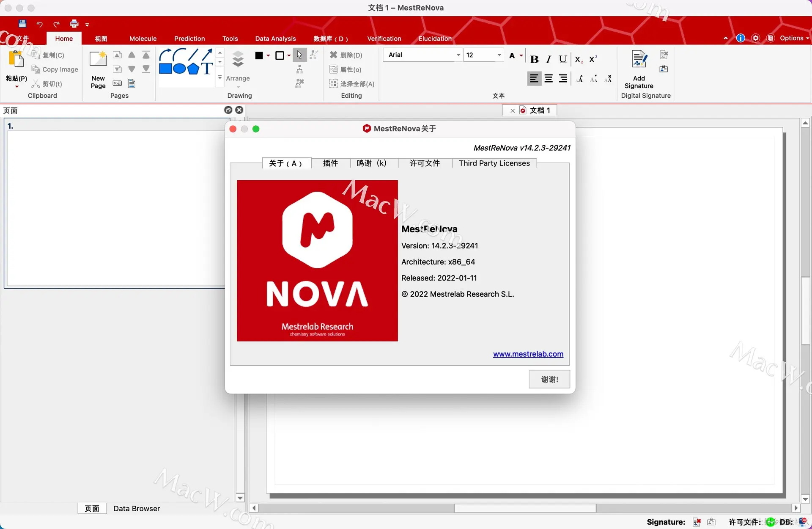
Task: Set text align right
Action: click(562, 79)
